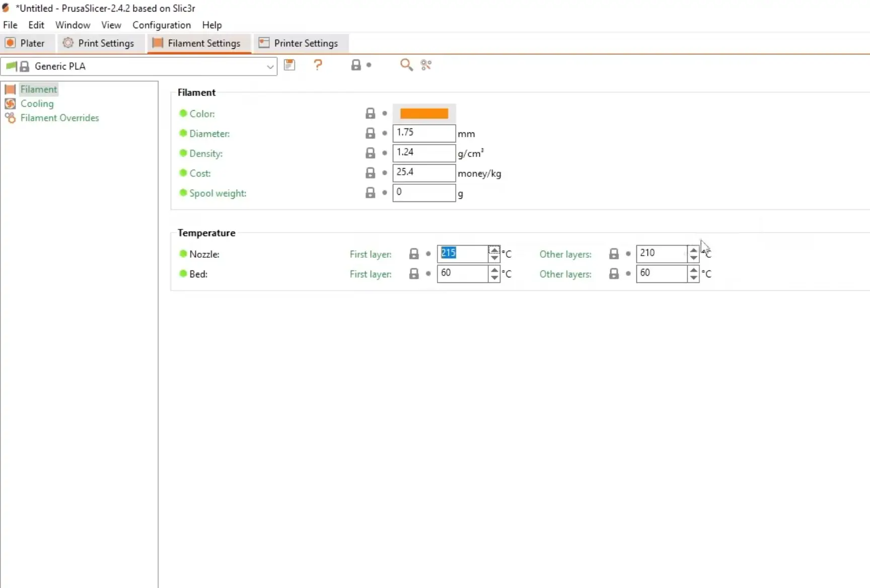Open the Configuration menu
The height and width of the screenshot is (588, 870).
click(161, 25)
